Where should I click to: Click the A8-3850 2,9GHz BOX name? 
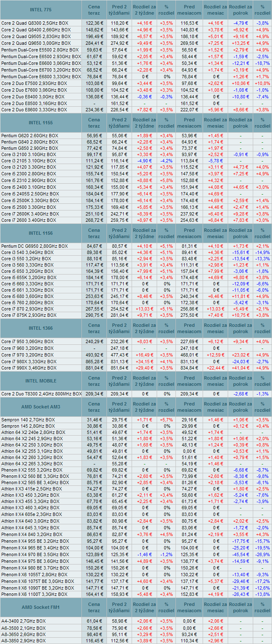pos(23,641)
